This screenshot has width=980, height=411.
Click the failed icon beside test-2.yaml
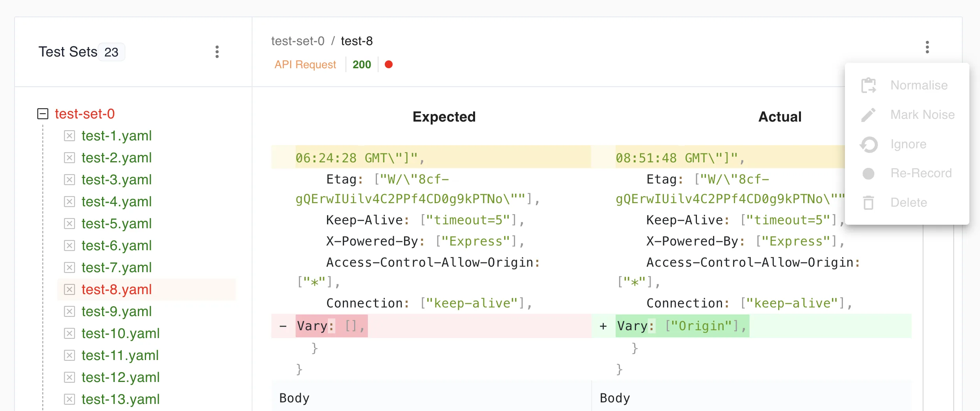[69, 158]
